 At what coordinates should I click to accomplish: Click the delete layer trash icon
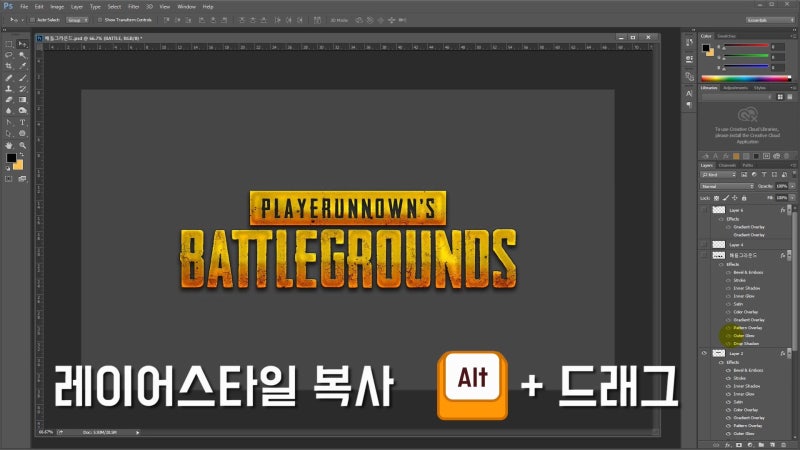pyautogui.click(x=784, y=445)
